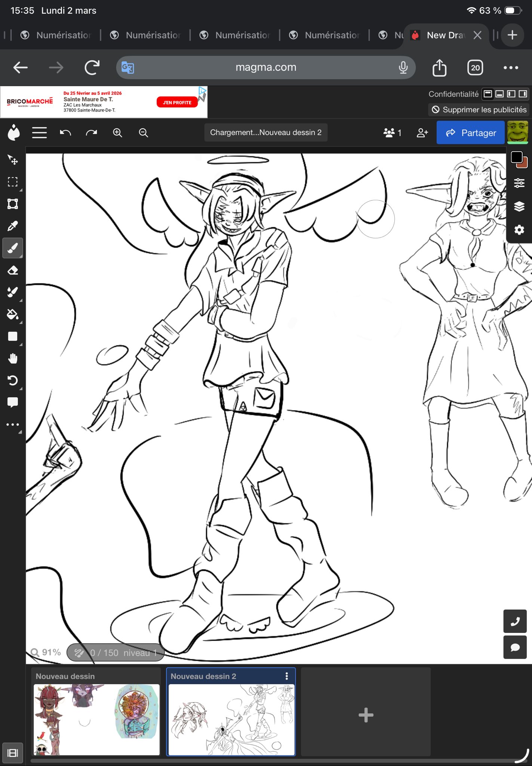Open the foreground black color swatch
Image resolution: width=532 pixels, height=766 pixels.
click(517, 157)
